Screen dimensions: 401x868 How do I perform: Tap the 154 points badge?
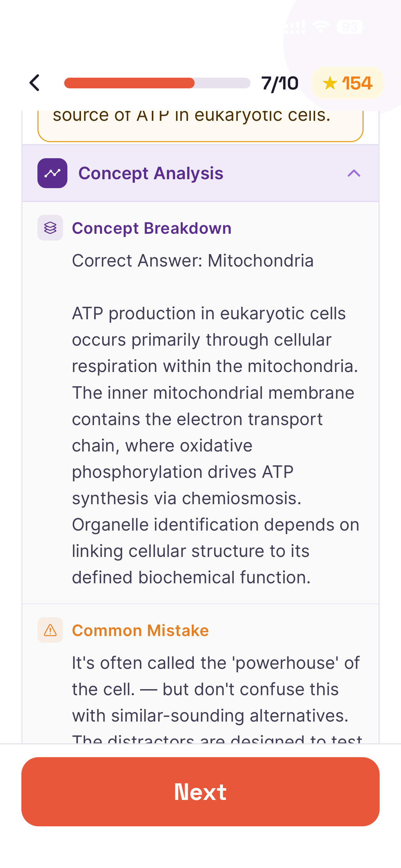pos(348,83)
